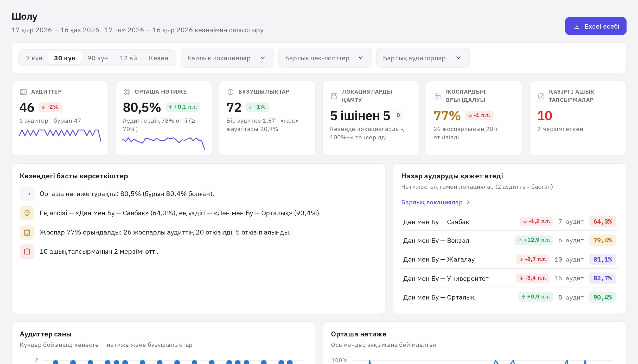
Task: Click the Қазіргі ашық тапсырмалар check-circle icon
Action: coord(541,96)
